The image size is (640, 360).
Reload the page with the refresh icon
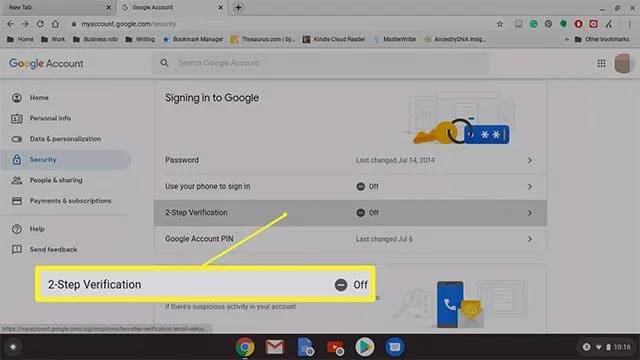click(40, 24)
